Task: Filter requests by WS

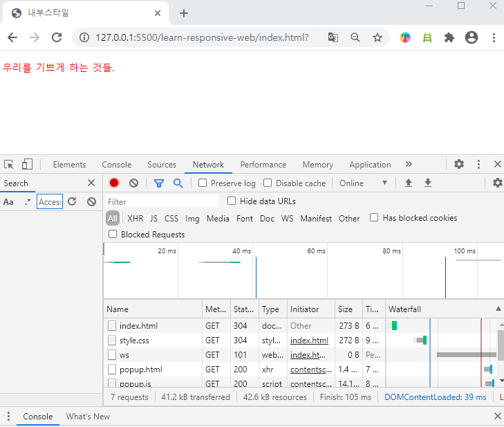Action: point(287,219)
